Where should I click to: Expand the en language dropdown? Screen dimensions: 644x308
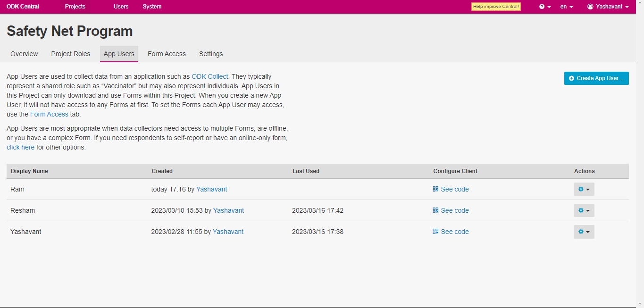pyautogui.click(x=567, y=7)
